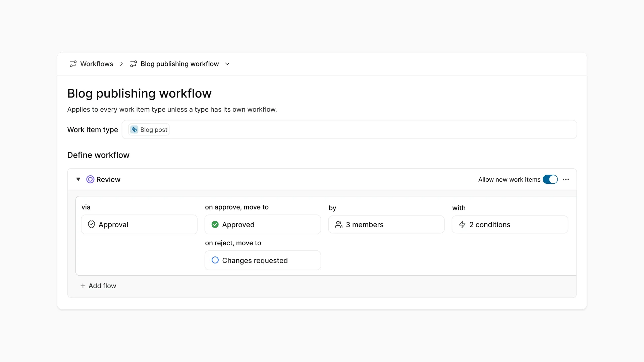Open the Workflows breadcrumb link
This screenshot has width=644, height=362.
point(97,64)
